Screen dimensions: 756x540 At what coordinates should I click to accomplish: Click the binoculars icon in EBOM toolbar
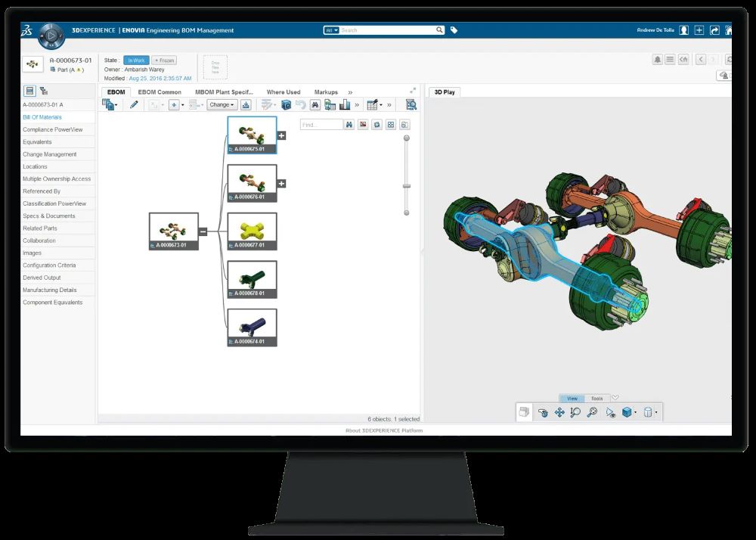tap(315, 104)
